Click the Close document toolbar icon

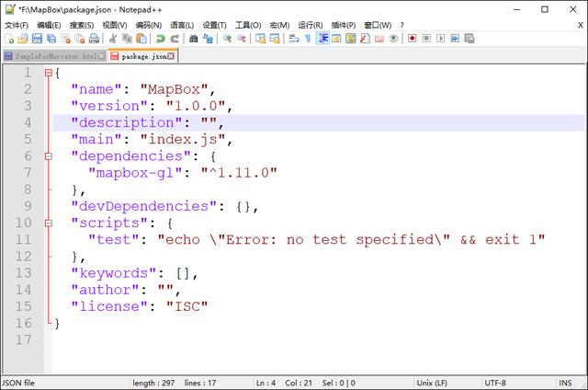coord(66,39)
